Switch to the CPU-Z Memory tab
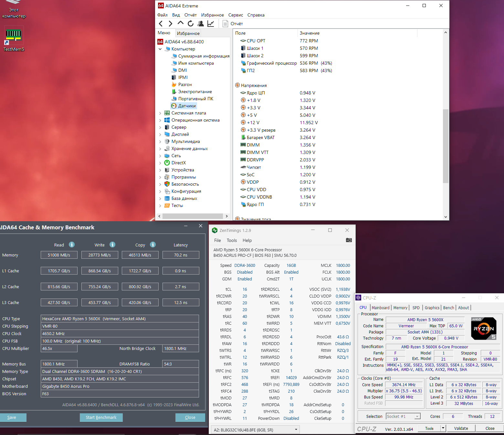 [400, 308]
